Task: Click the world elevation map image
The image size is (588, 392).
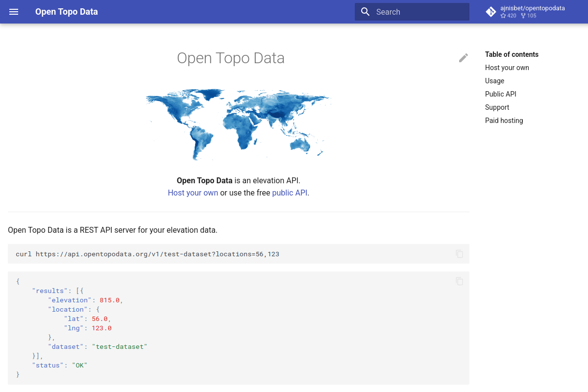Action: [x=239, y=124]
